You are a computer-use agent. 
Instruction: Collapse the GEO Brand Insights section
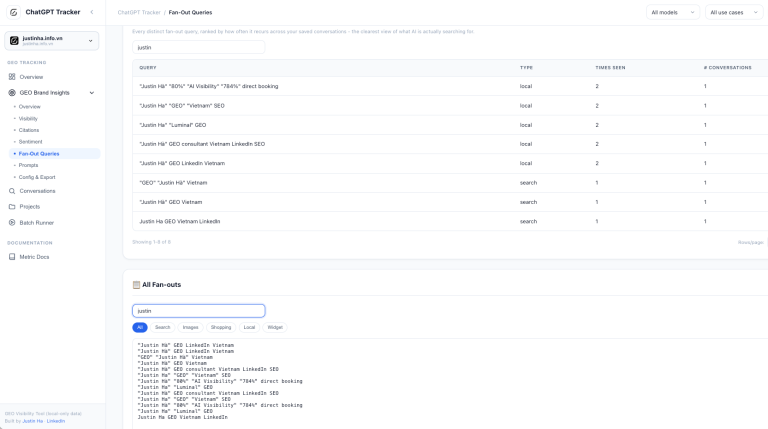[x=92, y=93]
